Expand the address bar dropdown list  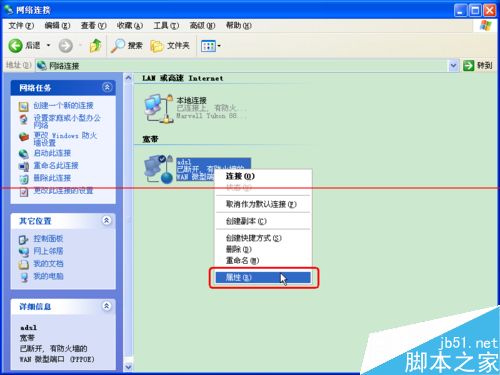coord(453,66)
